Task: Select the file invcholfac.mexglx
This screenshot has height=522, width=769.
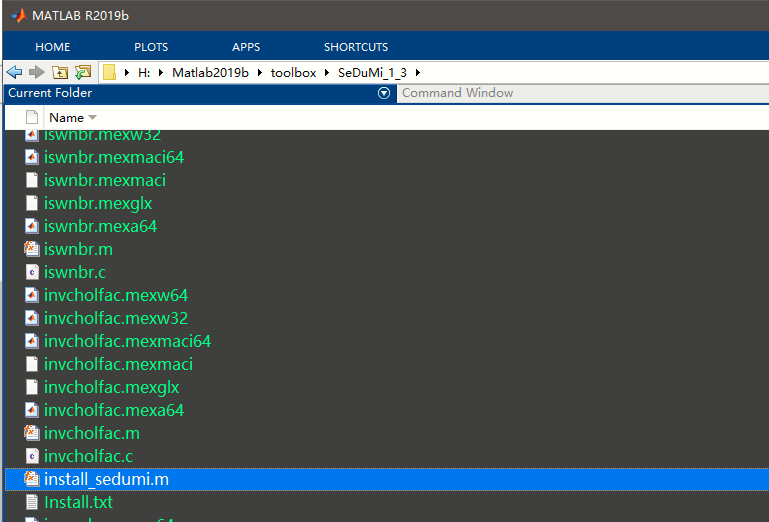Action: point(111,387)
